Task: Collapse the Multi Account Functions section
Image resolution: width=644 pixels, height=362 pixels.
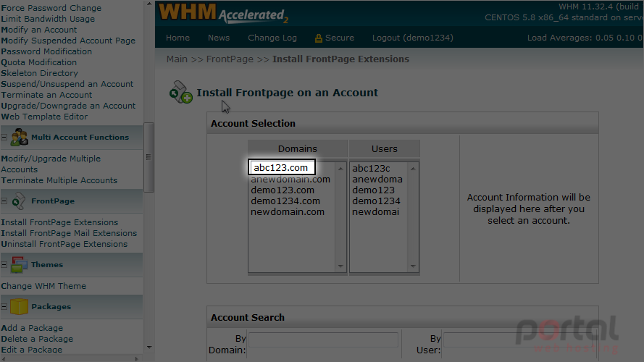Action: [4, 137]
